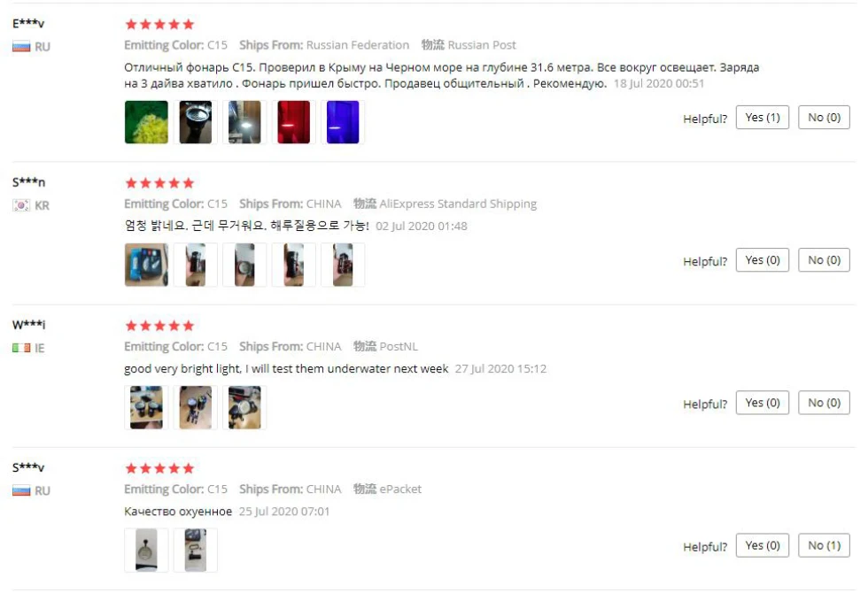Viewport: 868px width, 593px height.
Task: Vote No (0) on W***i's review
Action: tap(824, 403)
